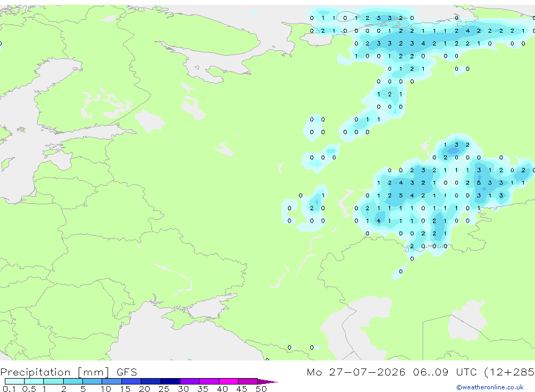Click the legend value "0.1"

pyautogui.click(x=9, y=389)
